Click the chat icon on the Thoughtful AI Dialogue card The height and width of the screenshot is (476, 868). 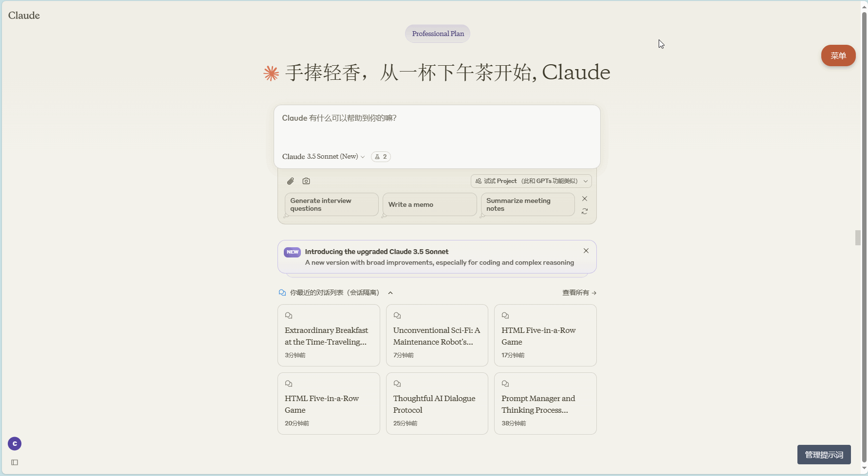397,383
